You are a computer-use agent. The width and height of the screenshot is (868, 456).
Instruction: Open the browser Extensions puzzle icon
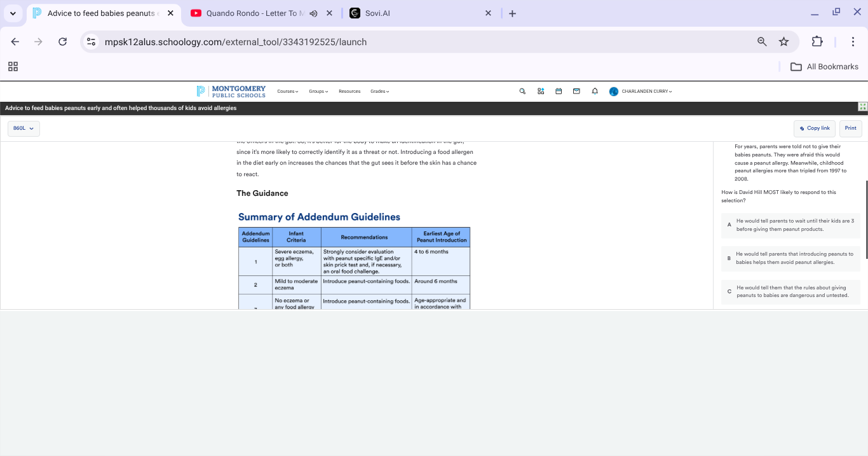(x=817, y=42)
